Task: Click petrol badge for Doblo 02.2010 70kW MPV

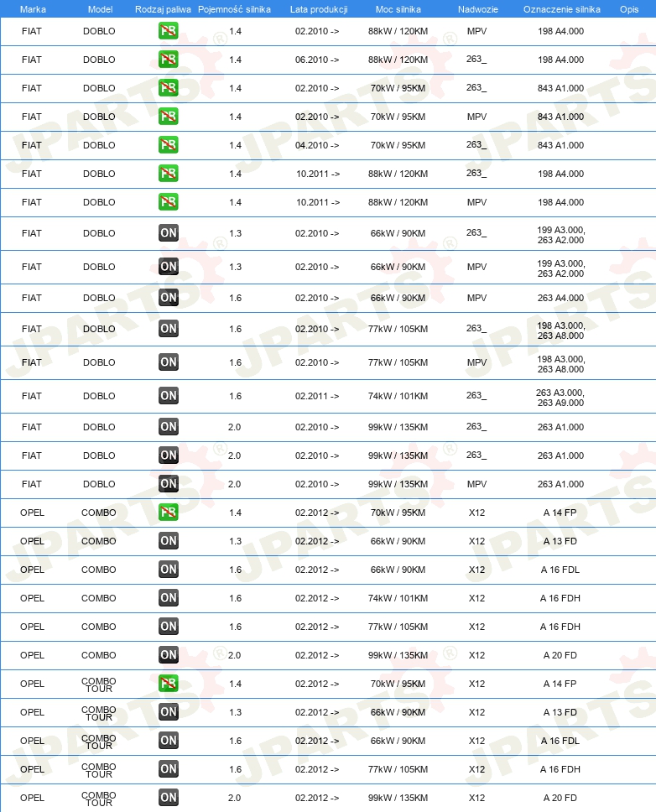Action: pos(169,116)
